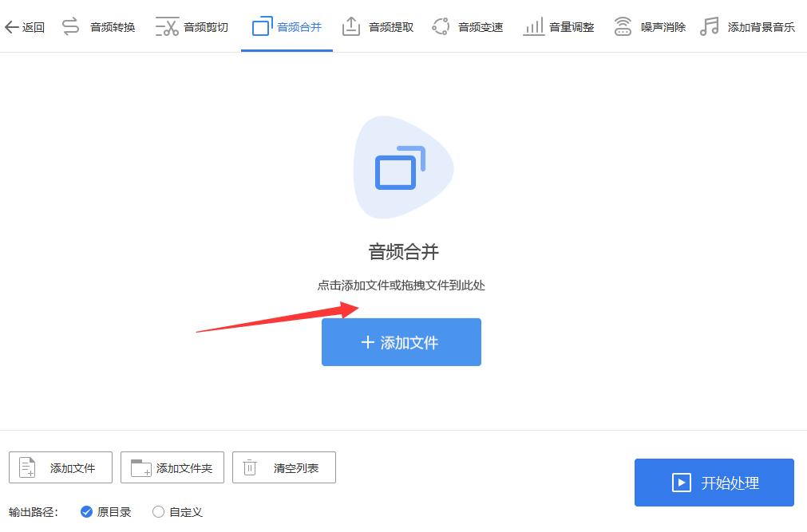
Task: Open the 音频转换 tab
Action: tap(98, 26)
